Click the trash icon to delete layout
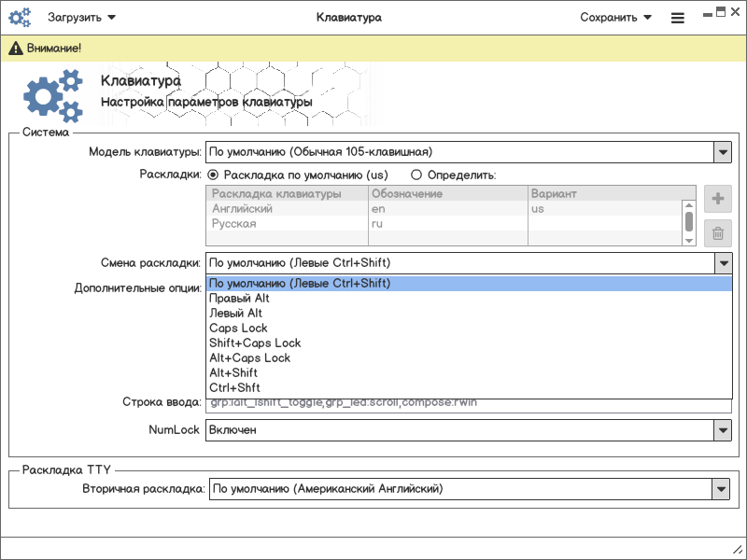 point(717,233)
